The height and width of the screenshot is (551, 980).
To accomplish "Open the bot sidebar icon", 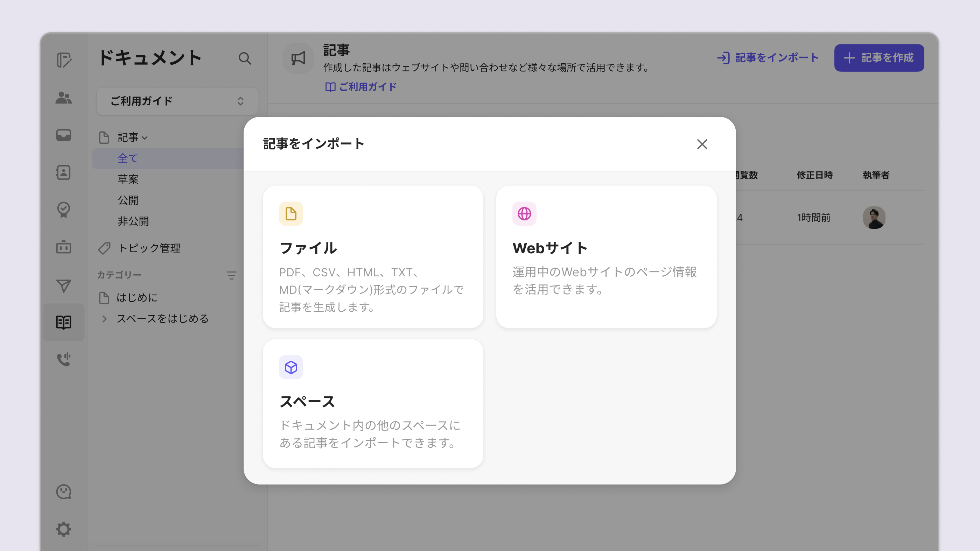I will pyautogui.click(x=64, y=247).
